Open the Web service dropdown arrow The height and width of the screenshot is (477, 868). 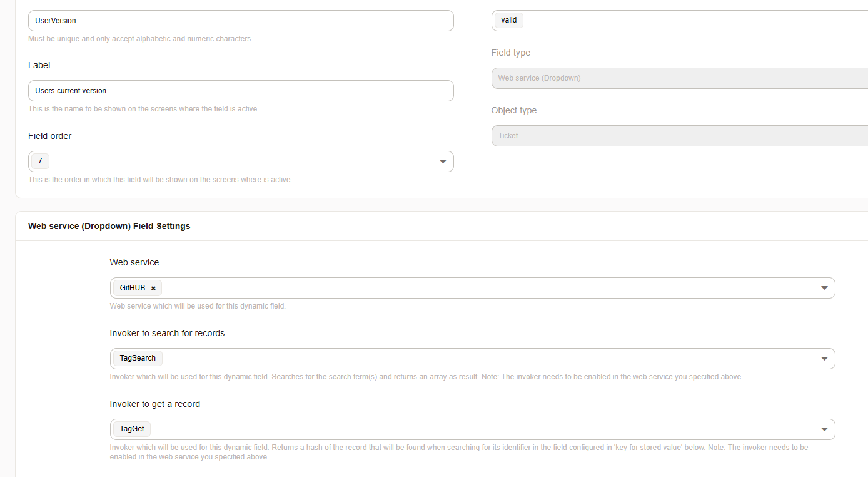pyautogui.click(x=824, y=288)
